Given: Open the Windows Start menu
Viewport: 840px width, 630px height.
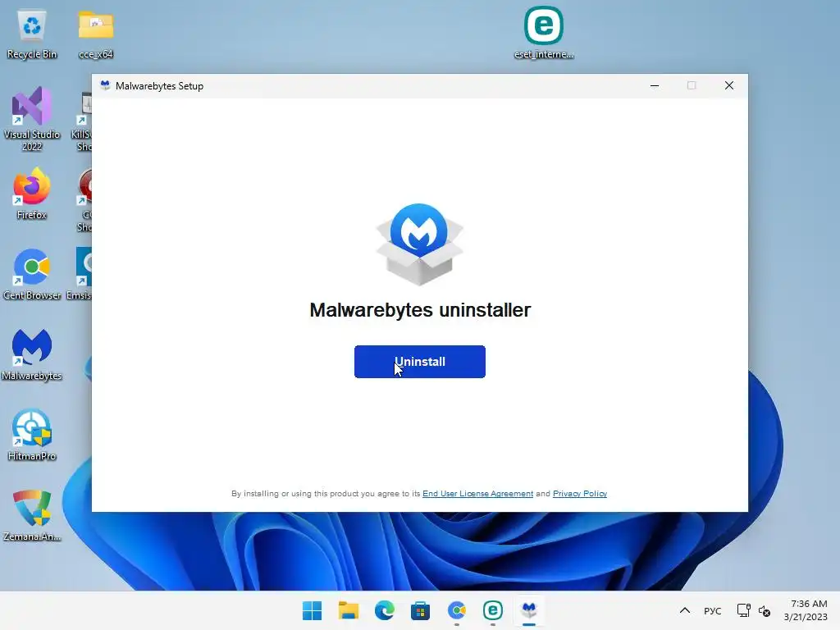Looking at the screenshot, I should click(312, 610).
